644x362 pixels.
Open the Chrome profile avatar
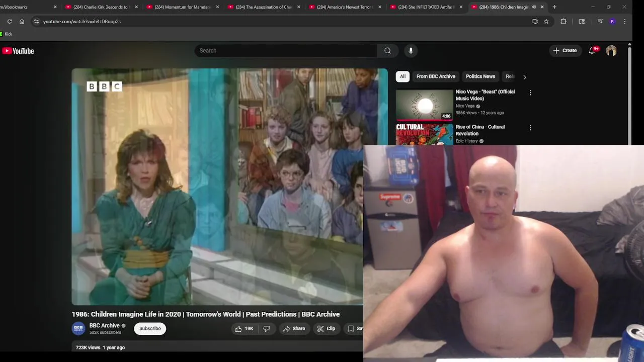click(612, 22)
